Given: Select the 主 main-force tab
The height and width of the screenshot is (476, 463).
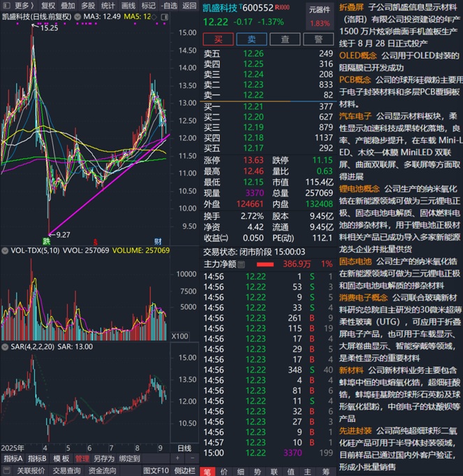Looking at the screenshot, I should click(x=307, y=471).
